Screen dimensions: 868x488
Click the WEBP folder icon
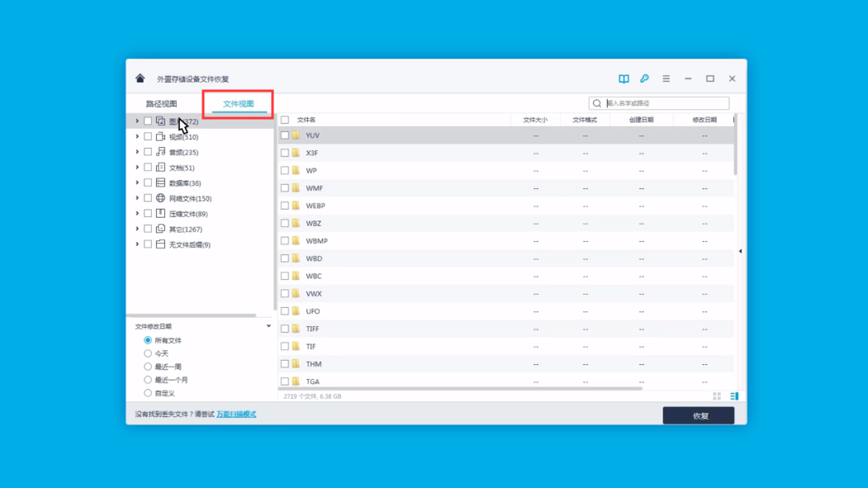click(296, 206)
